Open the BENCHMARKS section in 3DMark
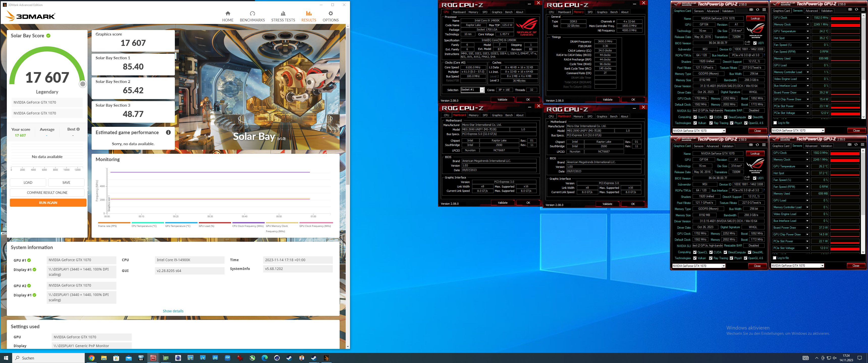868x363 pixels. [252, 16]
